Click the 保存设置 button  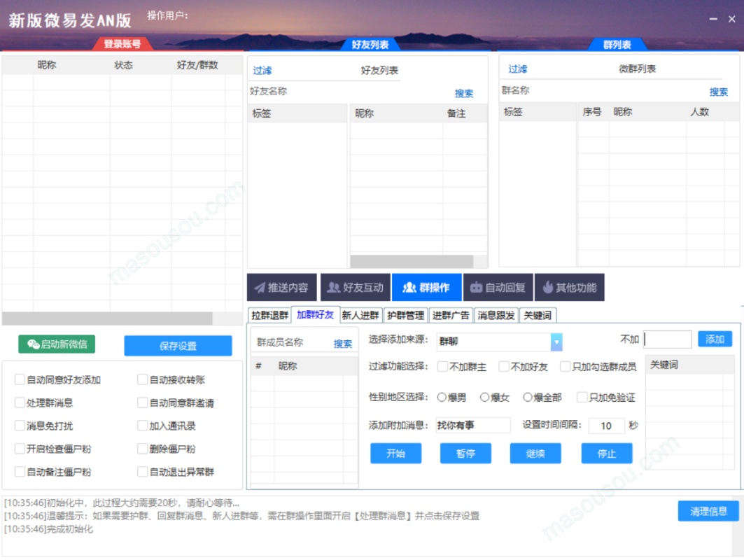[178, 346]
